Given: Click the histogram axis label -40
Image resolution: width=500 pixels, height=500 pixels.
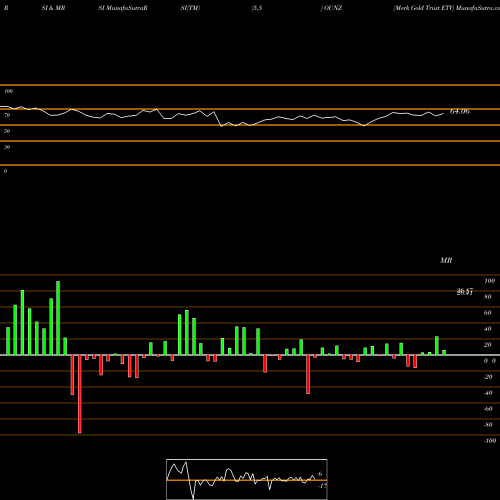Looking at the screenshot, I should [x=488, y=393].
